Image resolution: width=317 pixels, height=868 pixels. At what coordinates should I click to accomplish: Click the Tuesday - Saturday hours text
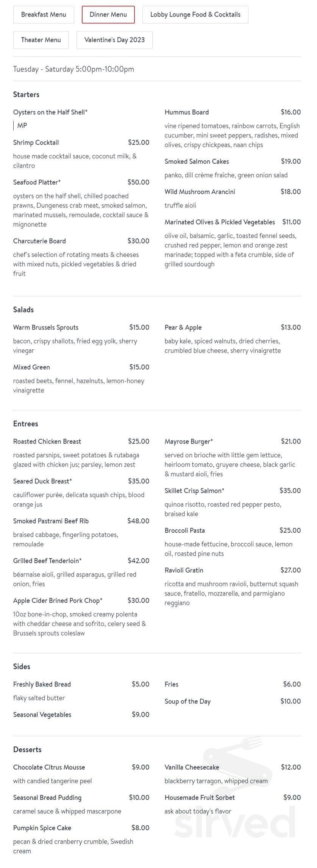click(73, 69)
